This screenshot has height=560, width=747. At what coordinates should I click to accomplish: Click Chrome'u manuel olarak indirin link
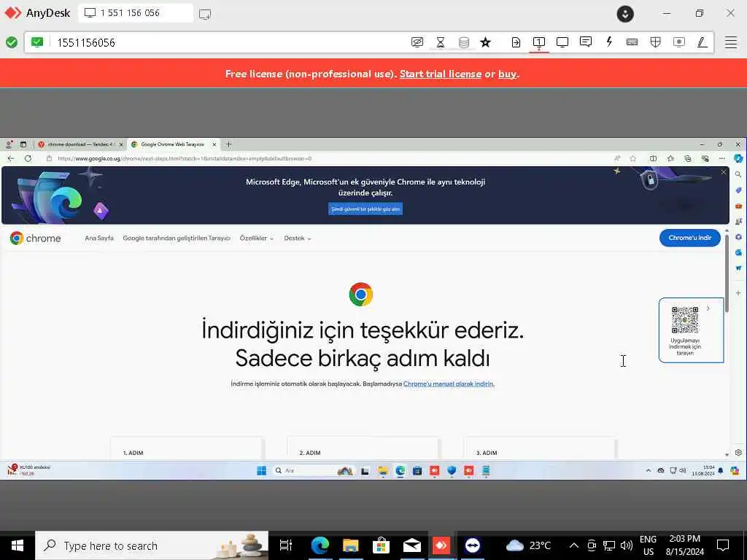(x=449, y=384)
